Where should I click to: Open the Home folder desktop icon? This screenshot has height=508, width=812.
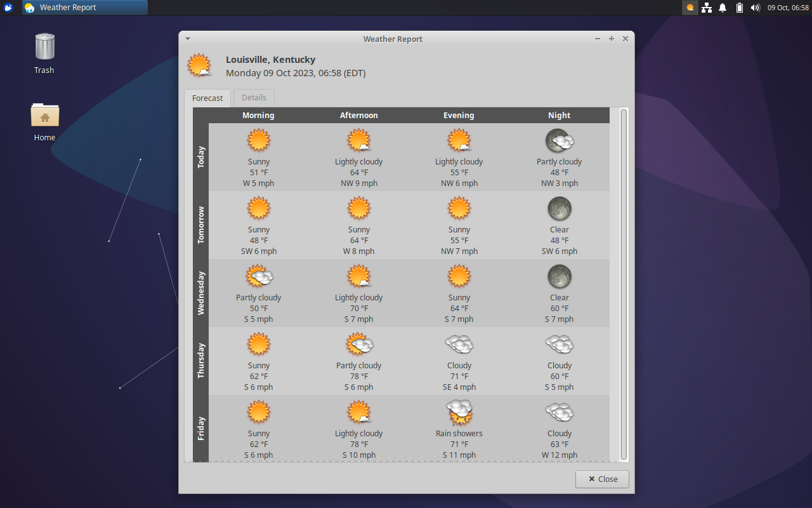44,121
